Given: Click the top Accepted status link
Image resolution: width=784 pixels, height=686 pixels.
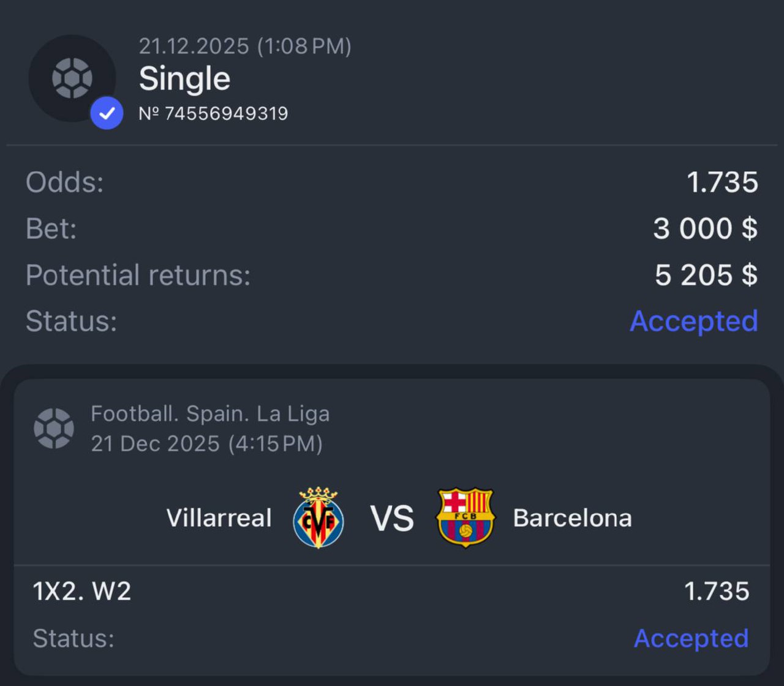Looking at the screenshot, I should tap(694, 321).
